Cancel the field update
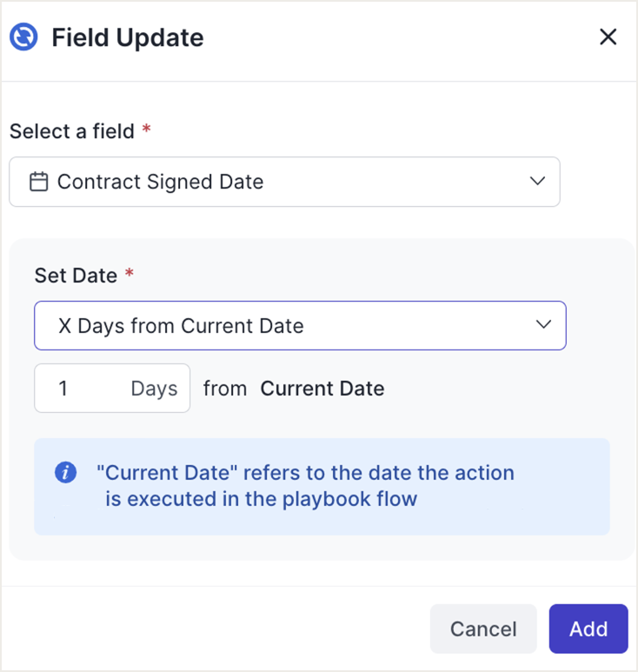 483,629
